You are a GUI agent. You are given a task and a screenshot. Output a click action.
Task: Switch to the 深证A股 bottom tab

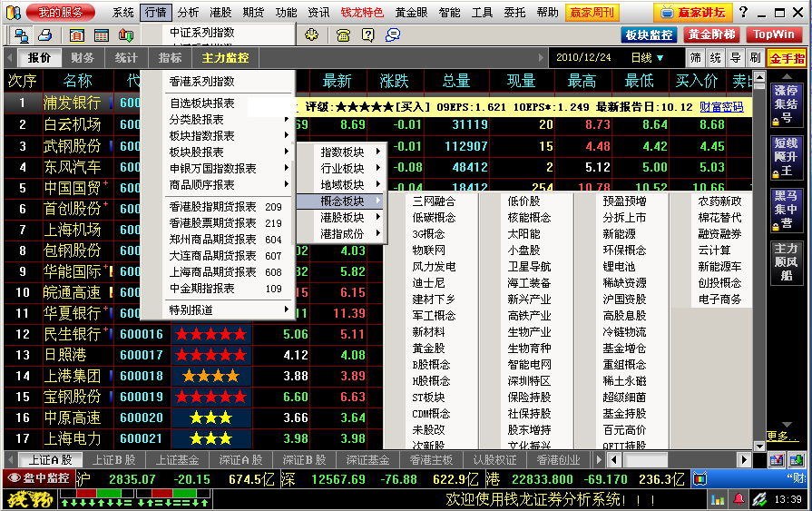pyautogui.click(x=240, y=459)
